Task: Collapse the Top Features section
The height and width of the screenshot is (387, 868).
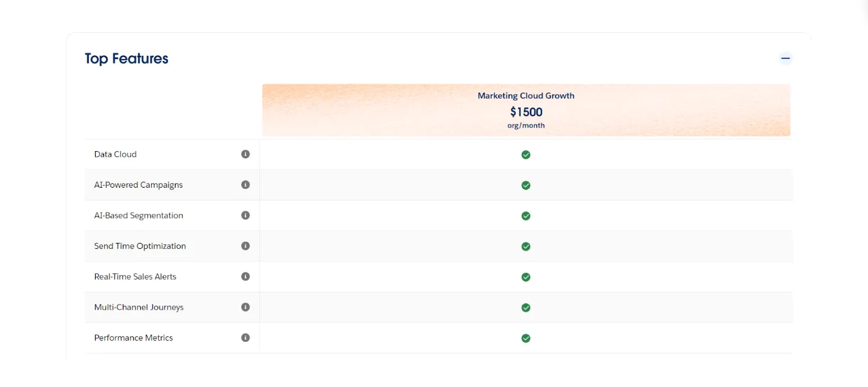Action: (785, 59)
